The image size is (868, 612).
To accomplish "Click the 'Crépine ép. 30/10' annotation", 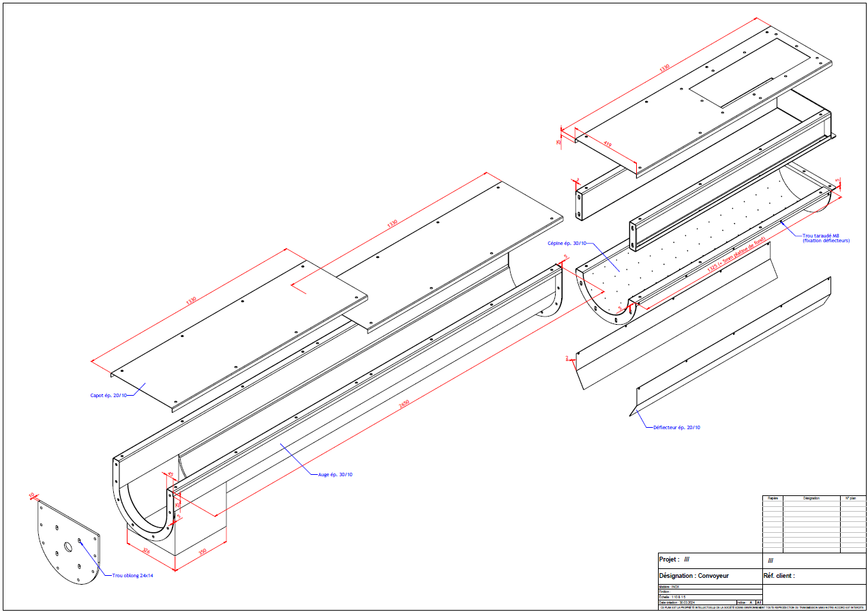I will [567, 243].
